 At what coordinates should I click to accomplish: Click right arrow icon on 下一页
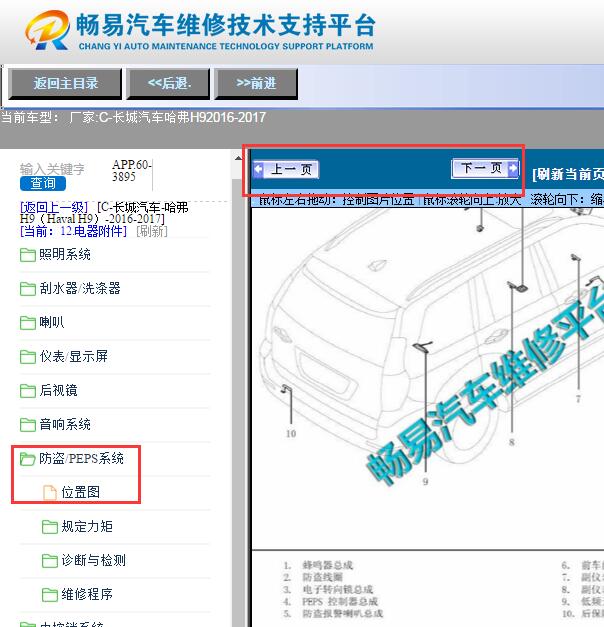(513, 168)
